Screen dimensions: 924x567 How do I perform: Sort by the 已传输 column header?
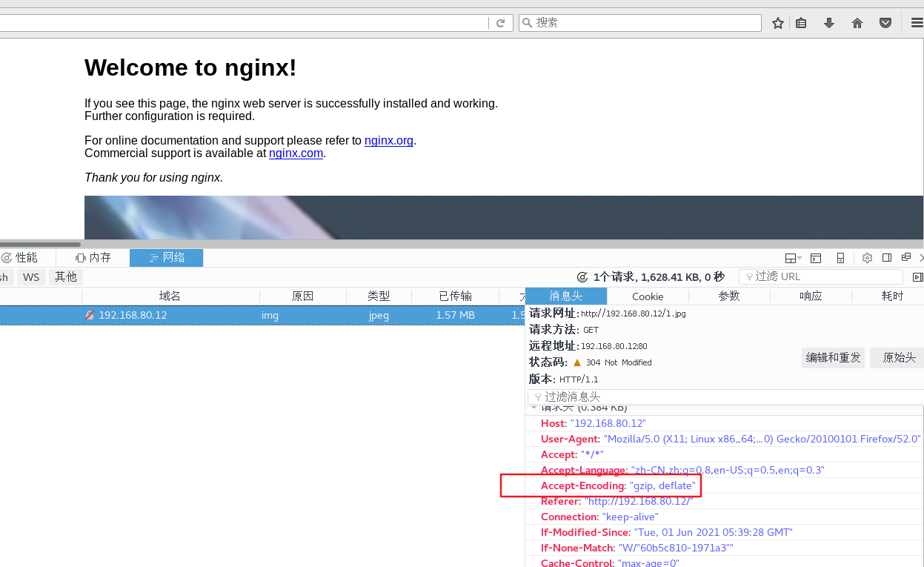coord(455,296)
